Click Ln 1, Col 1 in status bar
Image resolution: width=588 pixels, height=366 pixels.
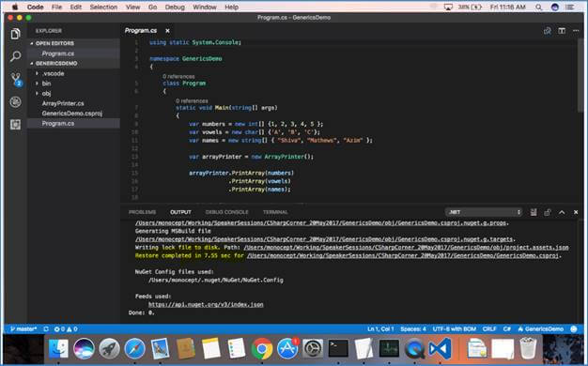380,328
